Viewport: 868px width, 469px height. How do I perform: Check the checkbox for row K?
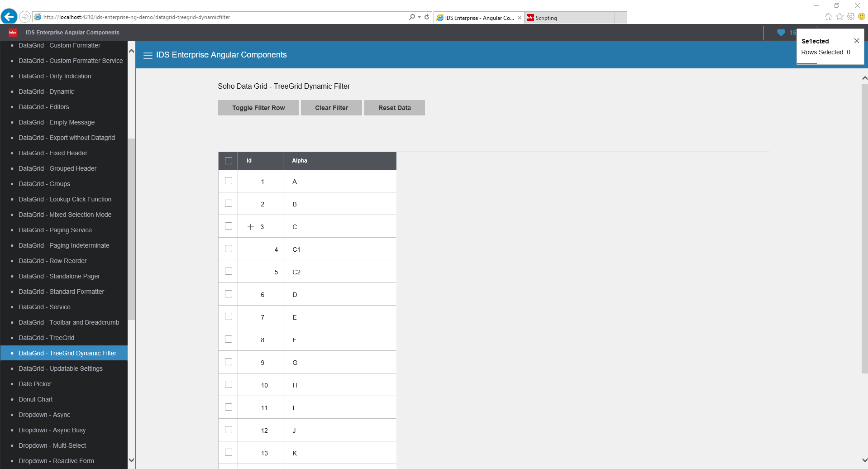click(x=229, y=452)
